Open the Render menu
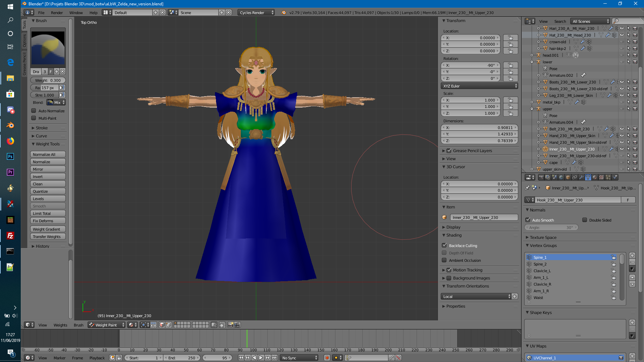The image size is (644, 362). (57, 12)
